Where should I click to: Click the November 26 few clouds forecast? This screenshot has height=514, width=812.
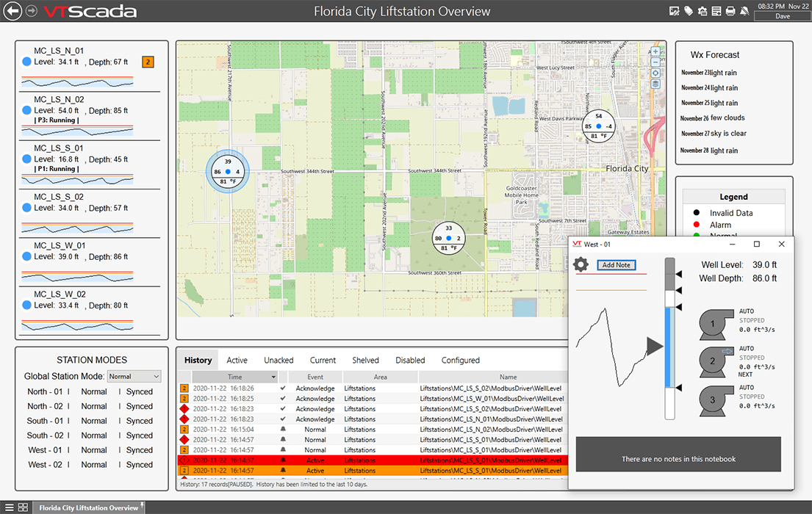coord(713,118)
